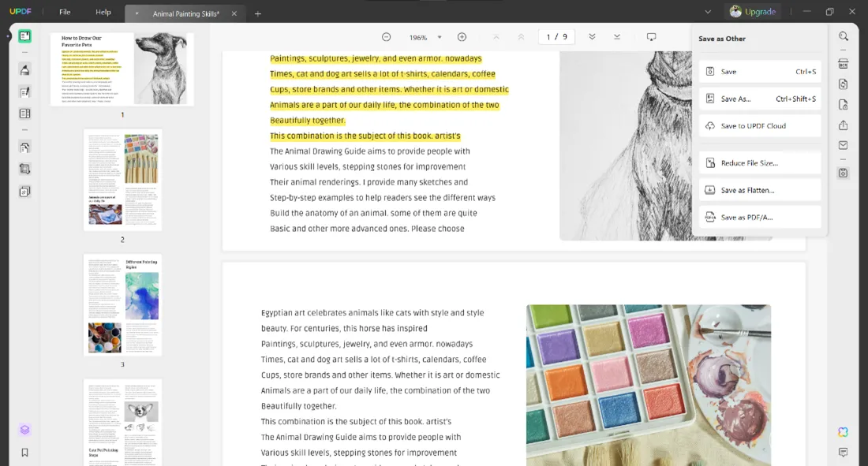Open the page tools icon below the reader icon
Screen dimensions: 868x466
click(x=24, y=114)
